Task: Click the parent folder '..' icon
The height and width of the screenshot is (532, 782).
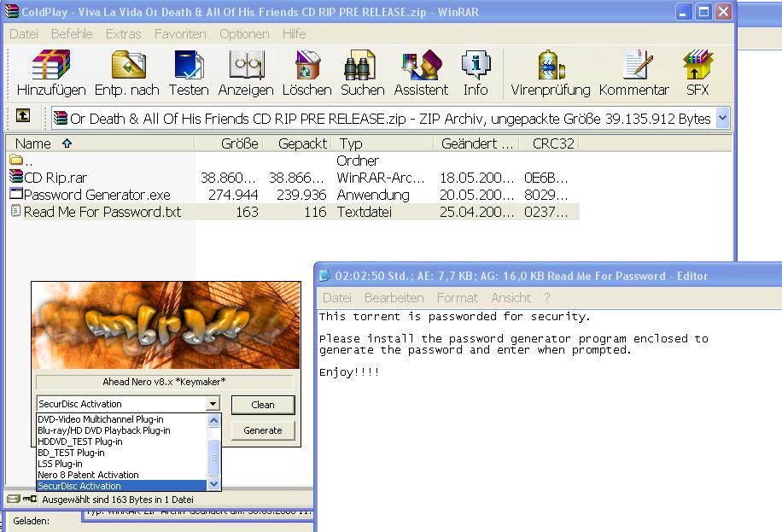Action: (x=16, y=160)
